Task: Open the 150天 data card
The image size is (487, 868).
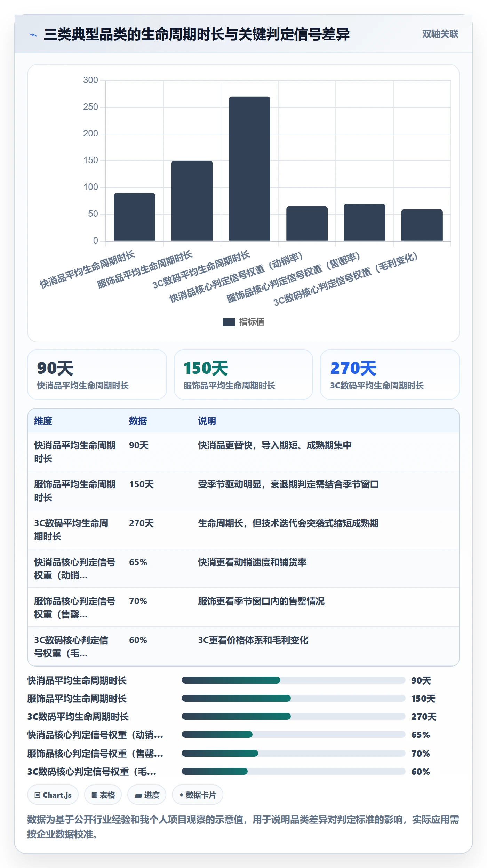Action: 243,374
